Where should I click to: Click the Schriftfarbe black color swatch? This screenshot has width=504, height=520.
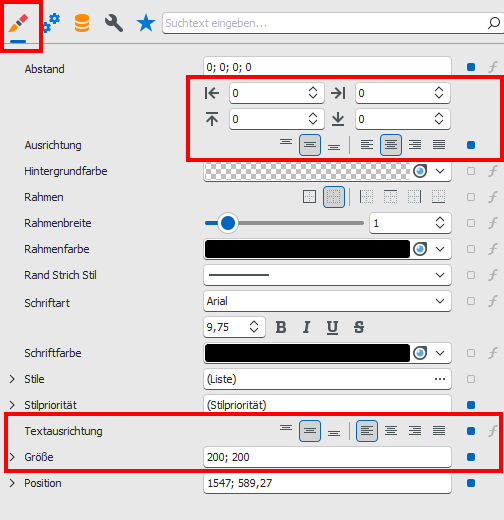(307, 353)
